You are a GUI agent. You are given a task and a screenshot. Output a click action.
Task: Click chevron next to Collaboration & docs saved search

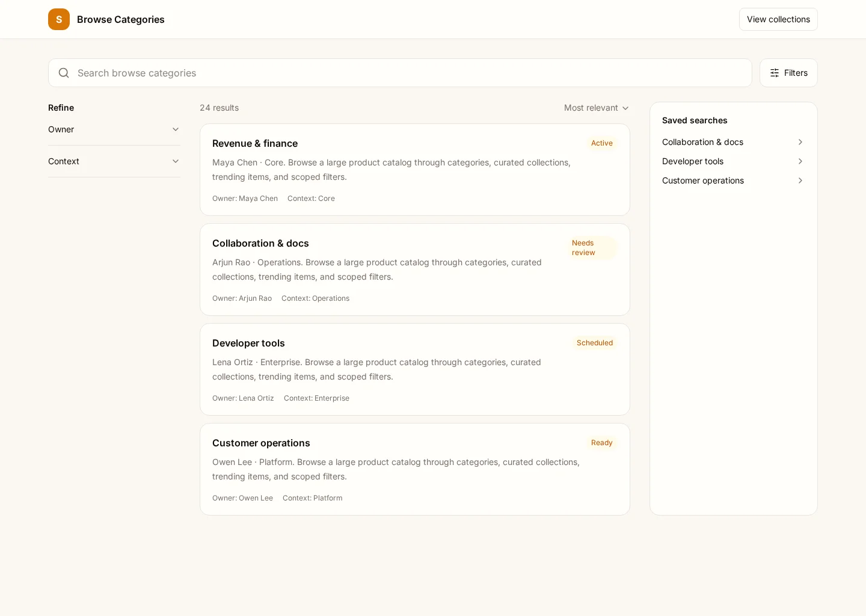(800, 142)
